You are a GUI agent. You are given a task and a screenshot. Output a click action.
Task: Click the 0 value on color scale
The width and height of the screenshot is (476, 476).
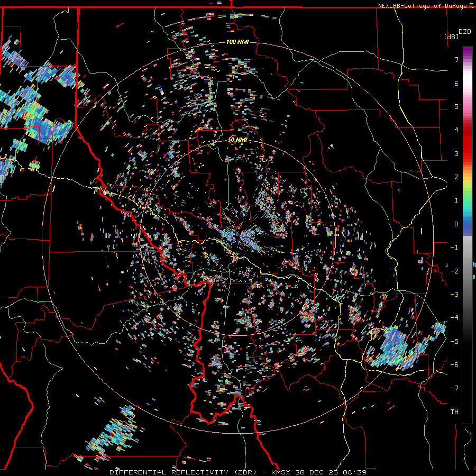(456, 224)
